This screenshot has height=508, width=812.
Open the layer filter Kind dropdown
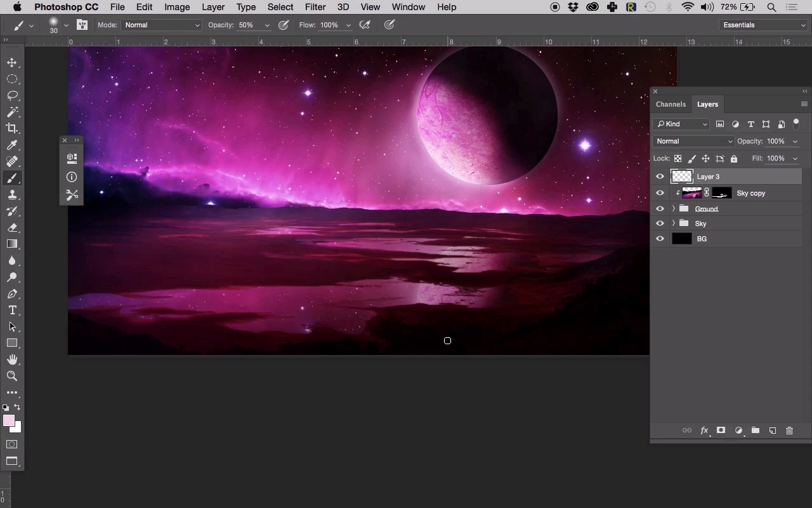(682, 124)
